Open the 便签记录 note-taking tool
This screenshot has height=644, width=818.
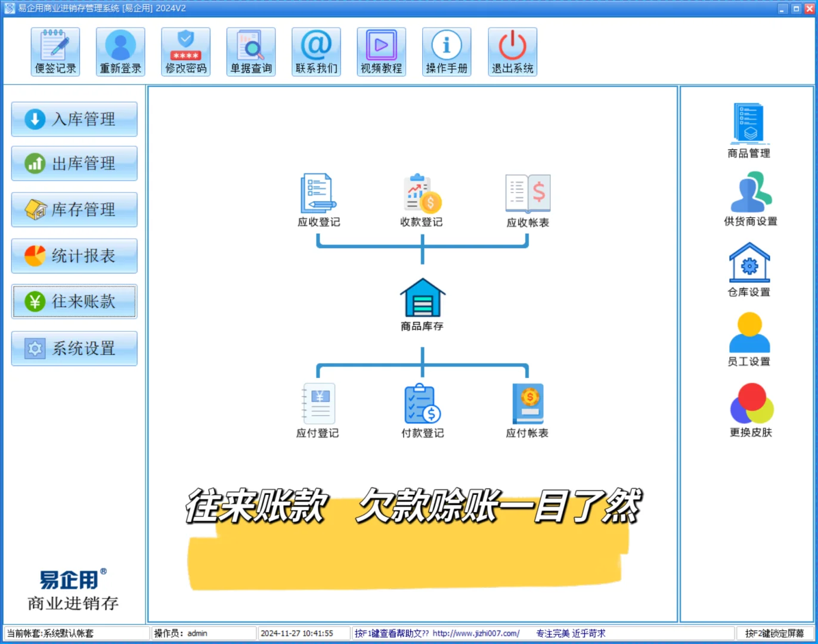(x=55, y=51)
